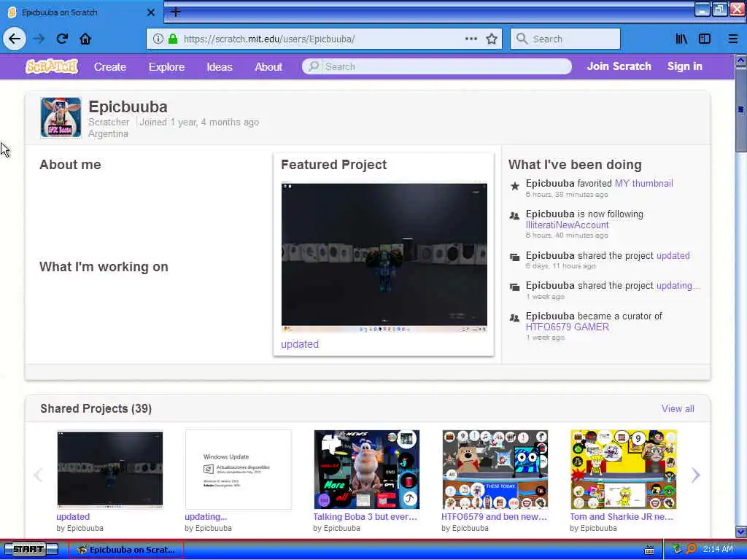The width and height of the screenshot is (747, 560).
Task: Focus the Scratch site search field
Action: click(x=437, y=66)
